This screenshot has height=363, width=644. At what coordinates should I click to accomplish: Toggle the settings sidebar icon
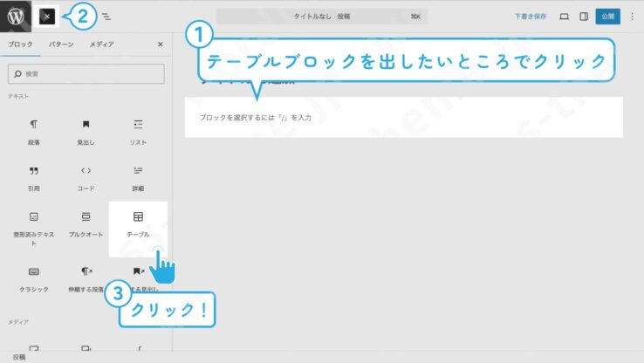click(x=584, y=17)
